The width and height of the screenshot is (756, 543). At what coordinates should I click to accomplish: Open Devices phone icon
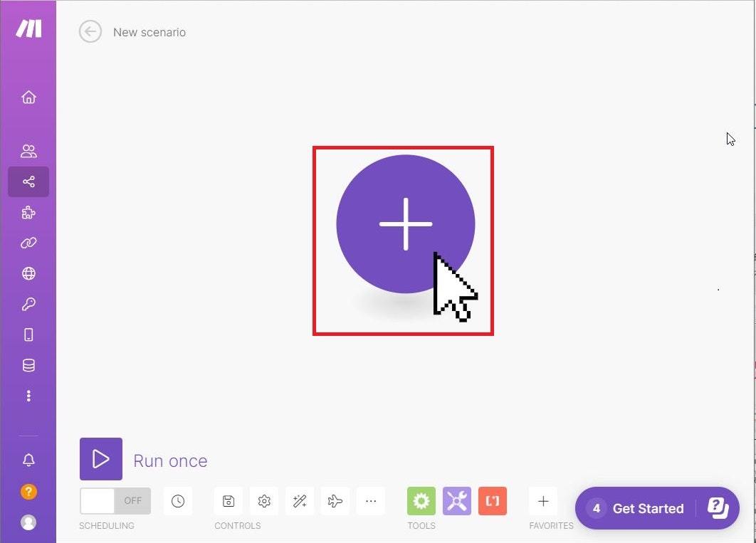[x=28, y=334]
